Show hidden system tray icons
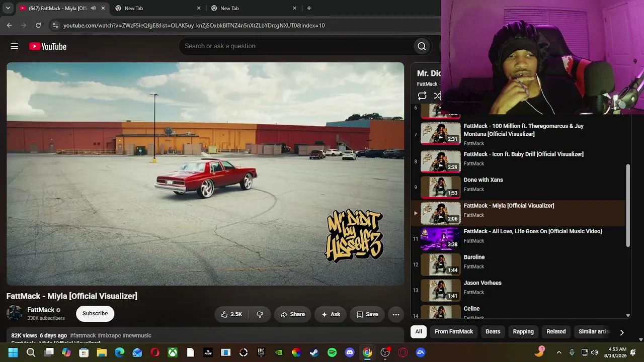 coord(558,352)
